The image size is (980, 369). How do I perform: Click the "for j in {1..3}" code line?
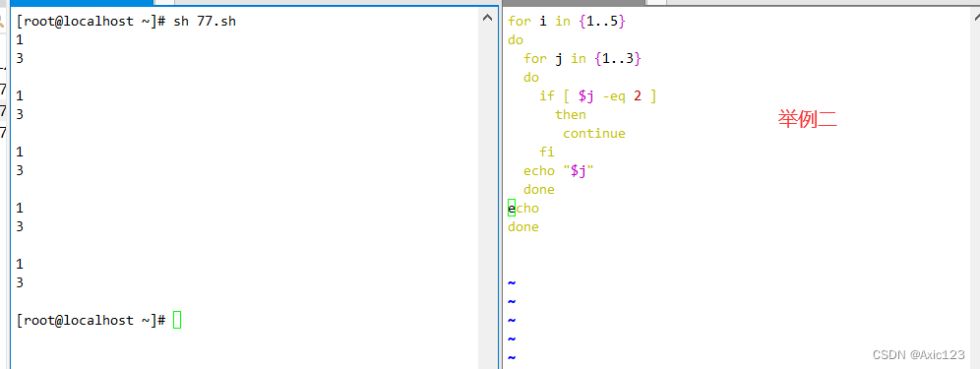tap(582, 59)
